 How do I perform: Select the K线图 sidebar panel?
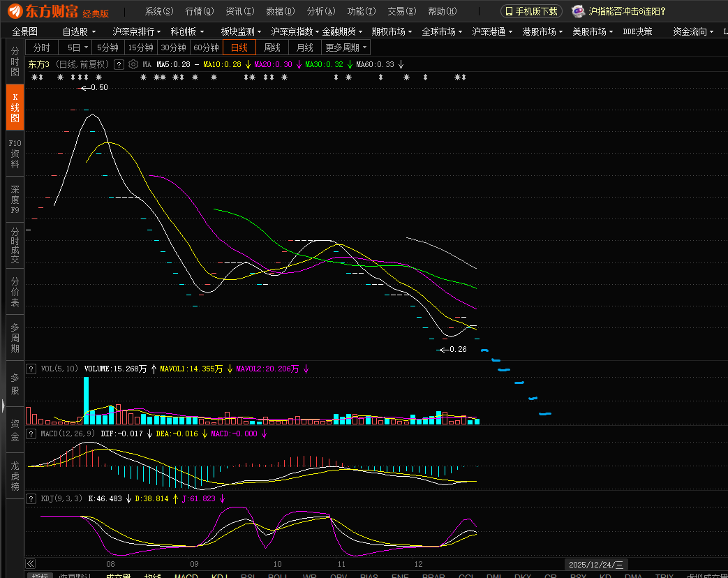tap(15, 108)
